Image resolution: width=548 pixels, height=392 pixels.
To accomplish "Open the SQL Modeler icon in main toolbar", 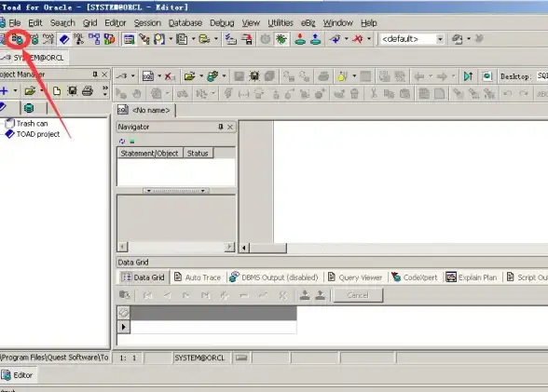I will tap(79, 39).
